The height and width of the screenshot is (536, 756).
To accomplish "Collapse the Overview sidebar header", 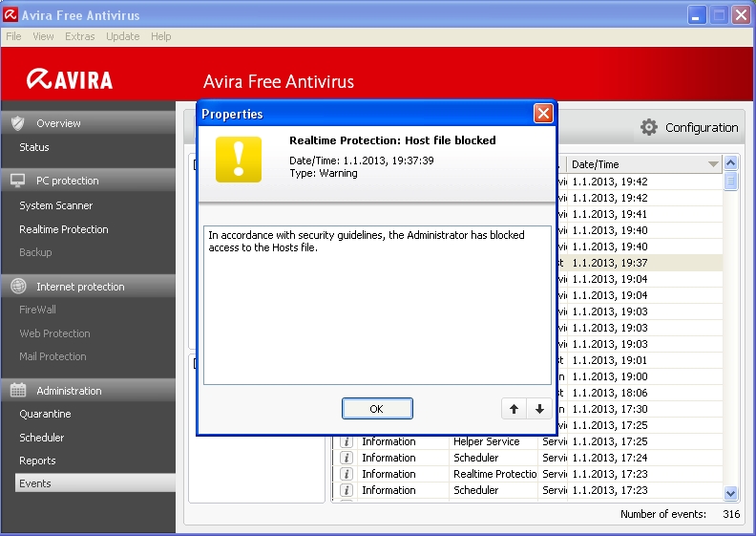I will point(88,123).
